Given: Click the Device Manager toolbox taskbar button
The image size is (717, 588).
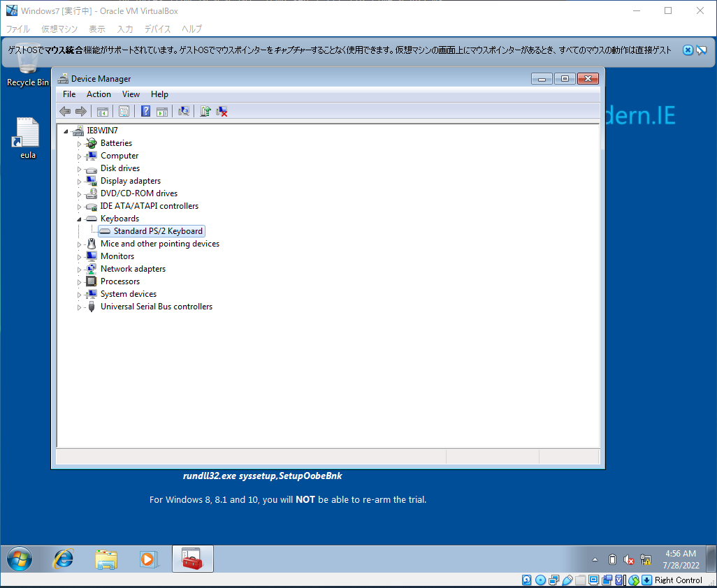Looking at the screenshot, I should (192, 559).
